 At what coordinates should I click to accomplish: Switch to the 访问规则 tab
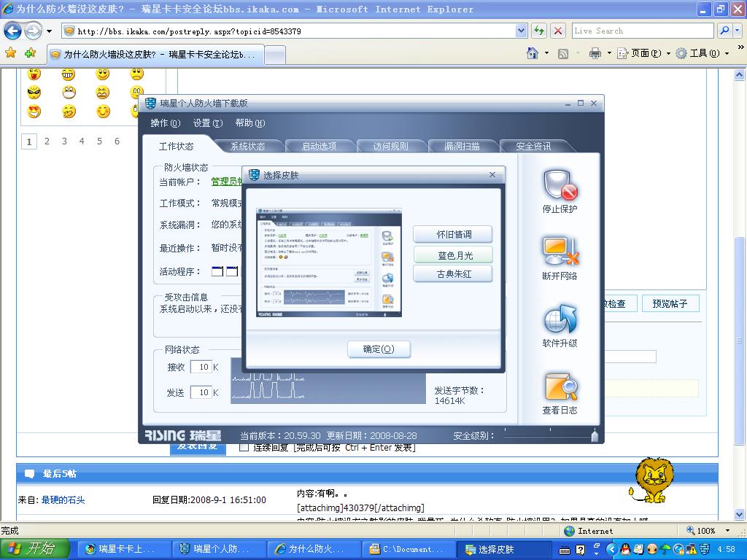391,146
